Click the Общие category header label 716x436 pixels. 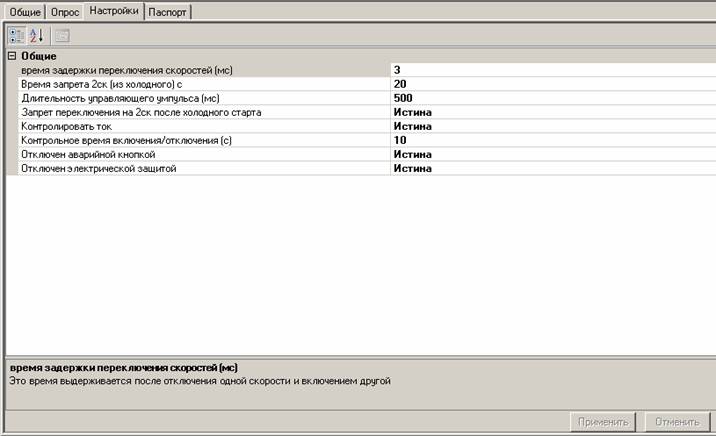click(39, 56)
